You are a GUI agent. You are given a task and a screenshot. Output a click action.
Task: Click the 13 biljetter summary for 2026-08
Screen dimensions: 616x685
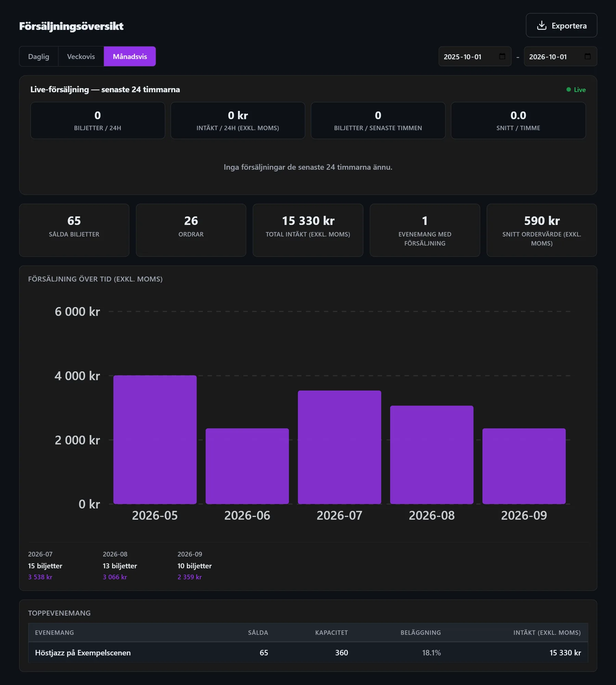(120, 566)
